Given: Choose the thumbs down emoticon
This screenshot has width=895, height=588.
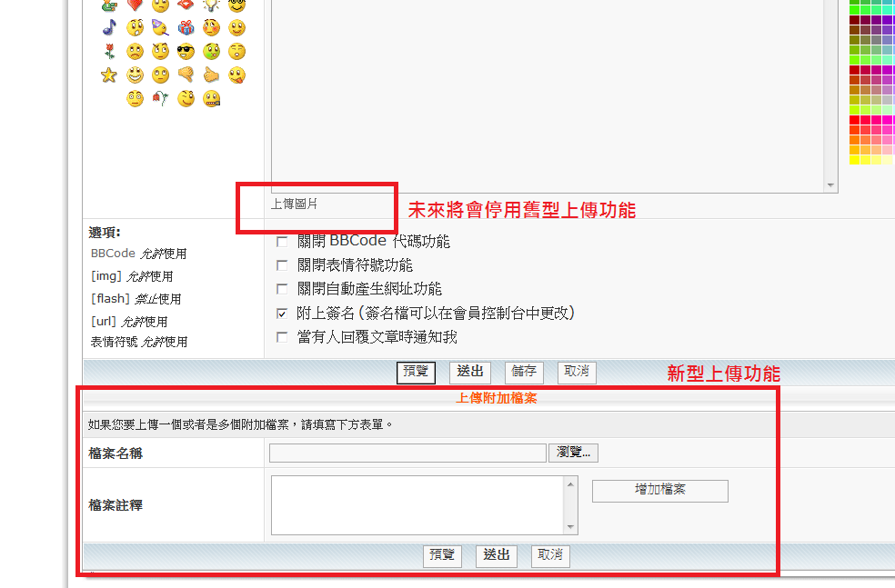Looking at the screenshot, I should click(186, 75).
